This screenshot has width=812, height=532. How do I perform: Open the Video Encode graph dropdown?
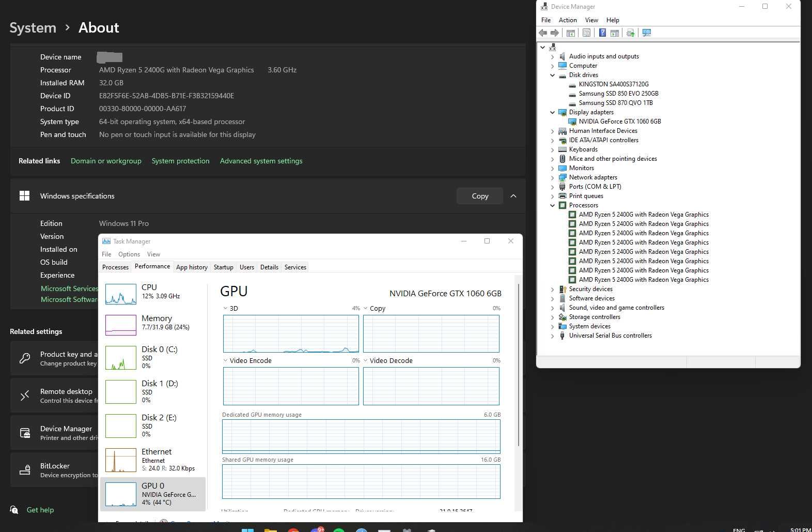tap(225, 361)
